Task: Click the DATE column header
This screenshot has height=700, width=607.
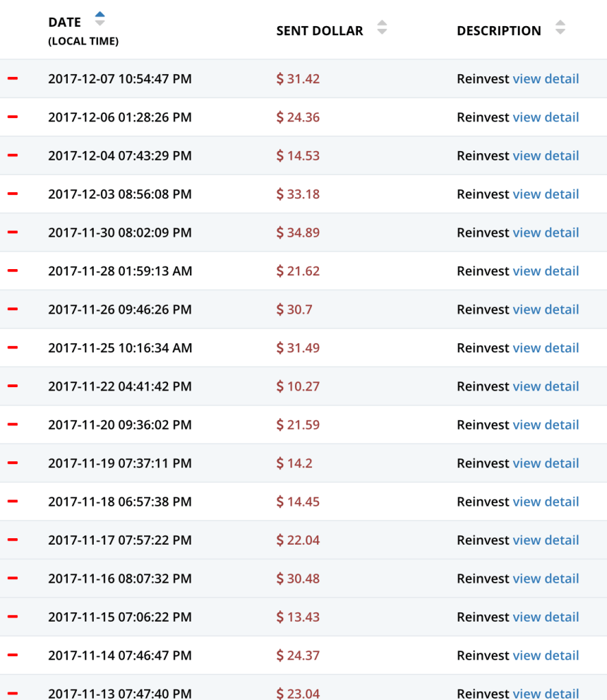Action: [x=64, y=23]
